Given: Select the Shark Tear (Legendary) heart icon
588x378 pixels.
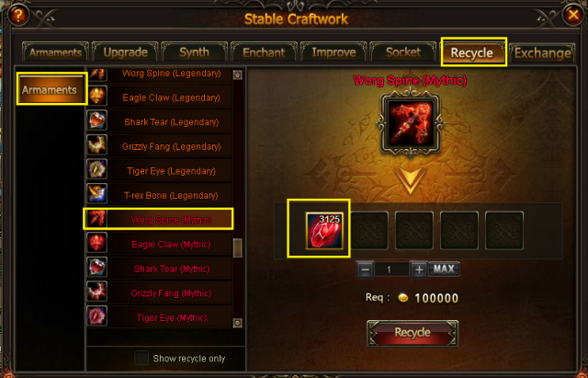Looking at the screenshot, I should tap(97, 120).
